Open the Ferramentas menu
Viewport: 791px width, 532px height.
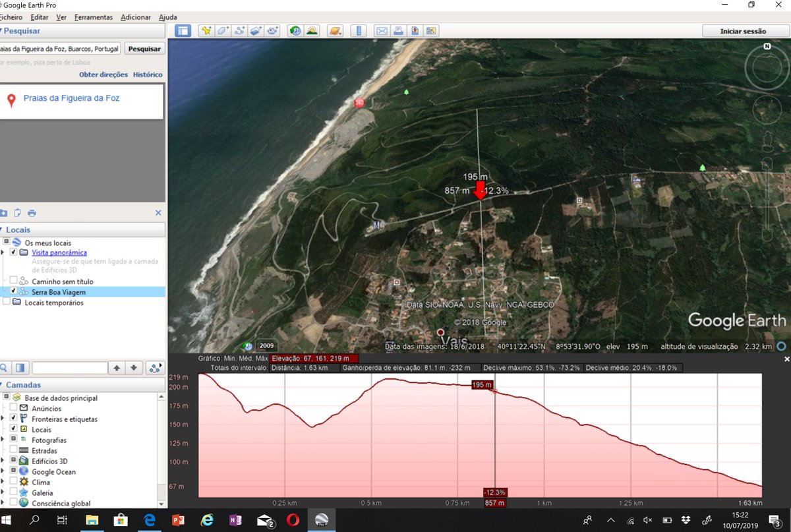coord(94,17)
